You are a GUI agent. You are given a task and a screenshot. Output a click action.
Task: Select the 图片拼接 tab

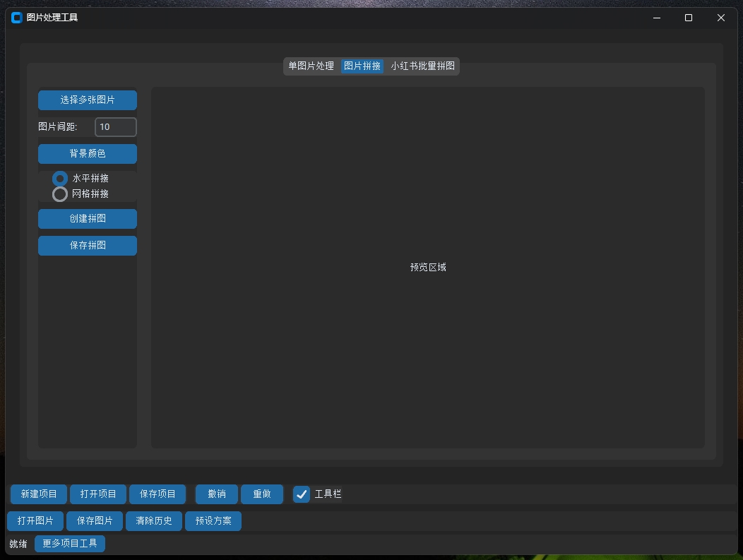[362, 66]
